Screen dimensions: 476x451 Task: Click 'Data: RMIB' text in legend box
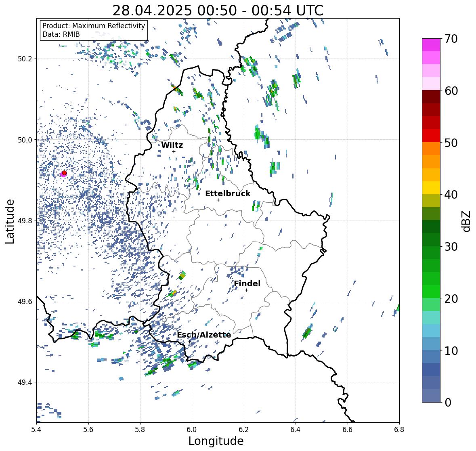click(x=61, y=34)
